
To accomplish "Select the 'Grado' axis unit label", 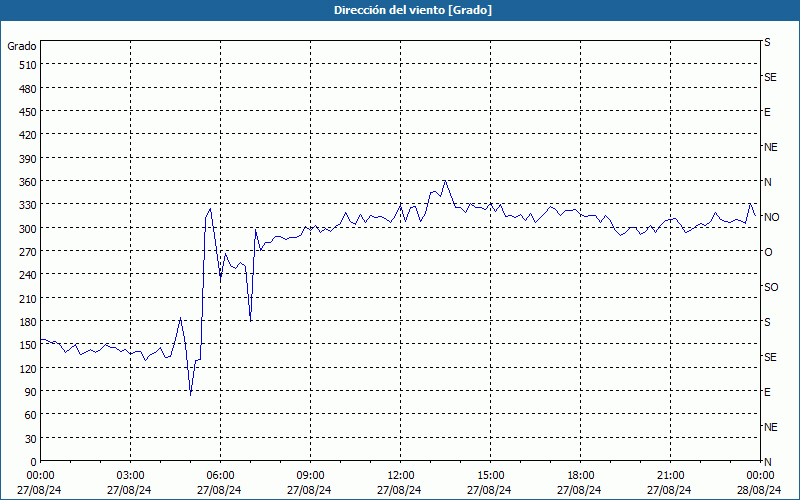I will click(x=22, y=46).
